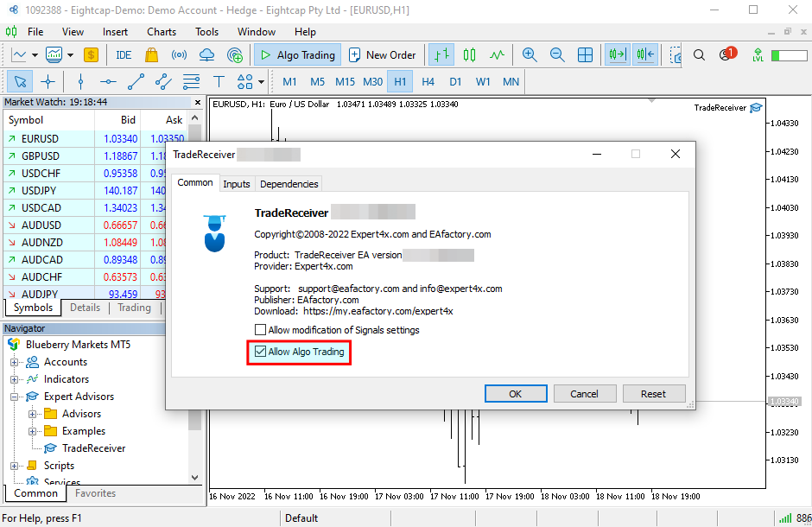Zoom in on the chart
This screenshot has width=812, height=527.
[x=530, y=54]
